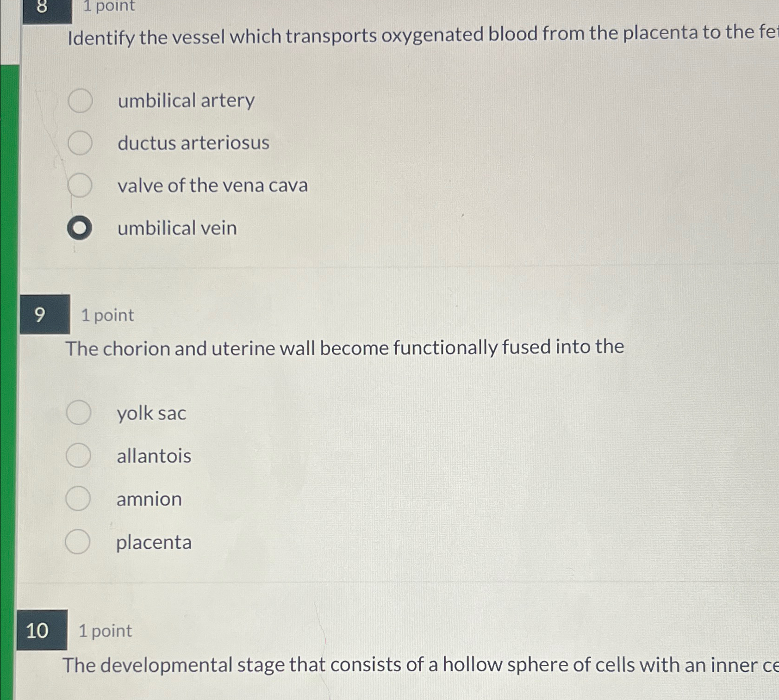Click the umbilical artery answer text

pos(185,101)
